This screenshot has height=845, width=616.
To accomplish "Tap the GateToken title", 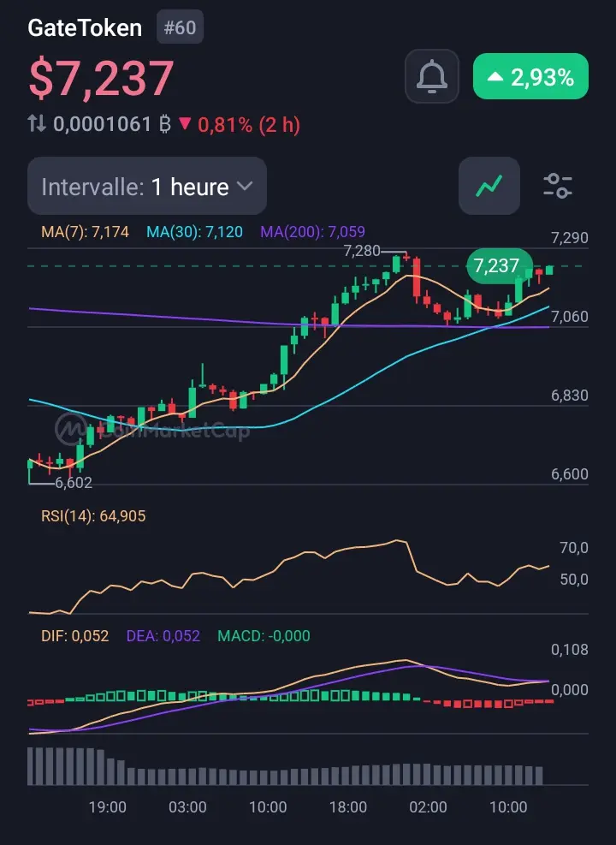I will pos(85,28).
